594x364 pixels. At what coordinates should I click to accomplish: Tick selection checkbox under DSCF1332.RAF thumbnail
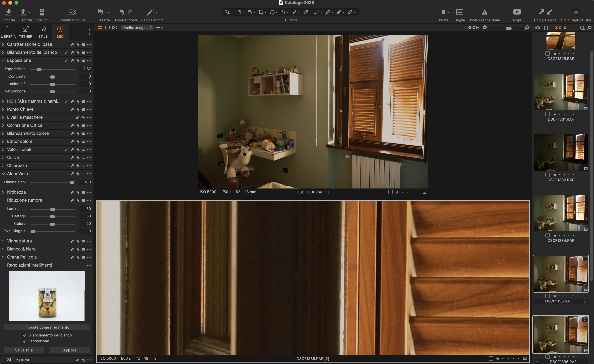click(x=547, y=175)
